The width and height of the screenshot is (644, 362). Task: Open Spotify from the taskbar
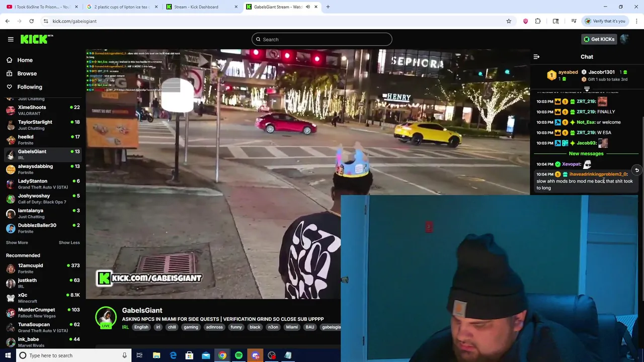point(238,355)
